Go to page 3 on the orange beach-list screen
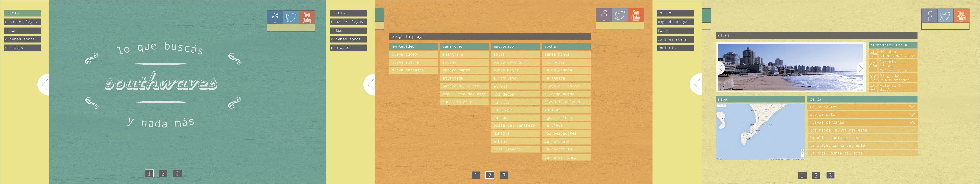The height and width of the screenshot is (184, 980). (x=504, y=175)
